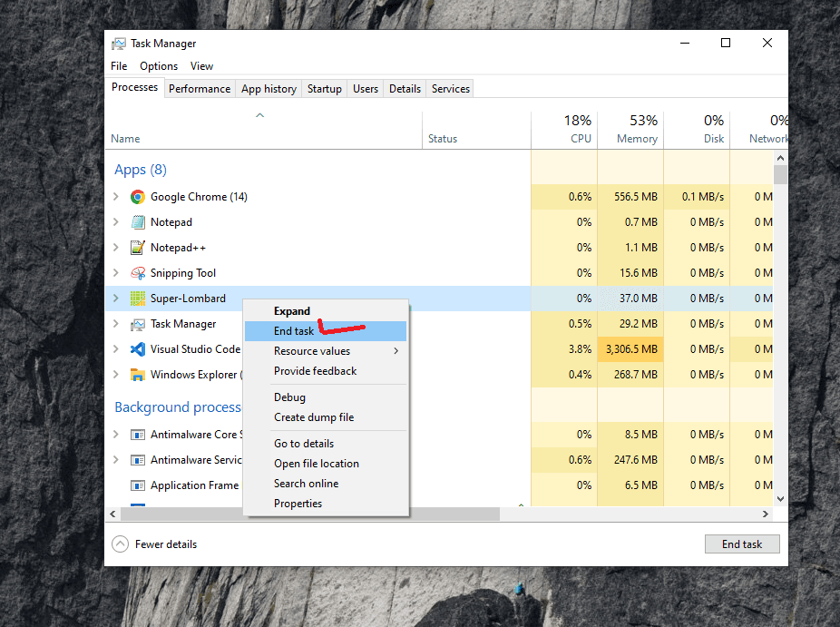Click the End task button at bottom
840x627 pixels.
pos(742,544)
